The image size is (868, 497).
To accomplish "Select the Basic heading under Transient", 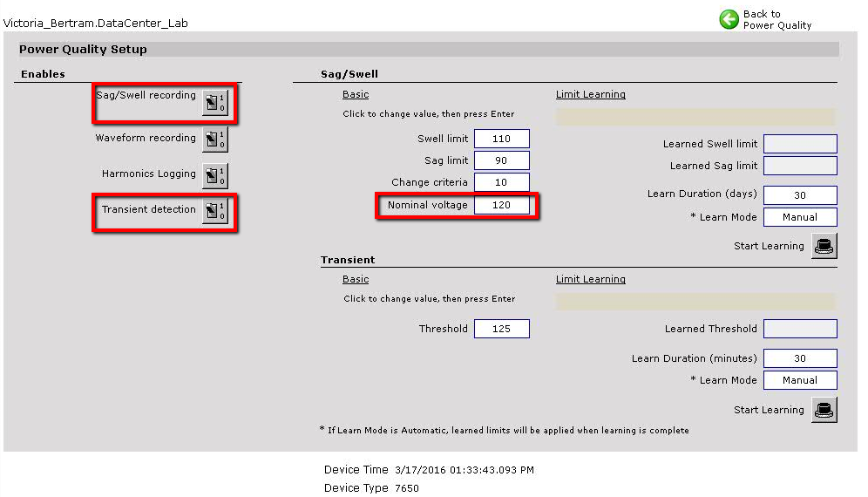I will [x=356, y=279].
